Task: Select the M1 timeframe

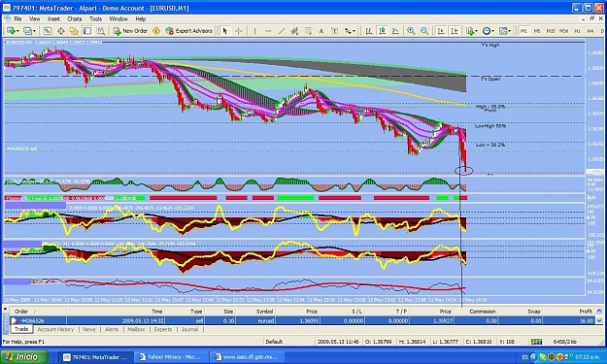Action: pyautogui.click(x=523, y=31)
